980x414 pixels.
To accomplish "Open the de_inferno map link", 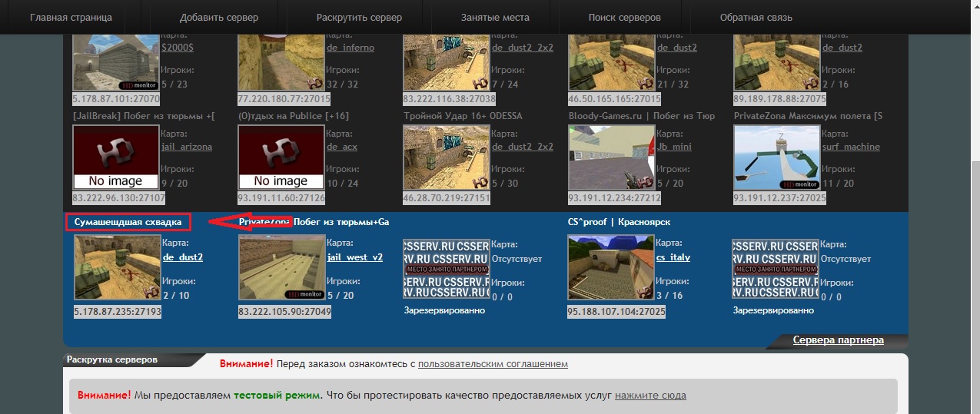I will pos(350,48).
